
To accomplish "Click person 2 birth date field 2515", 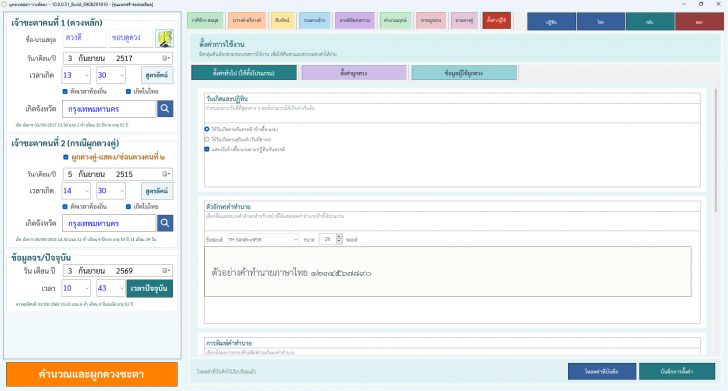I will pos(117,174).
